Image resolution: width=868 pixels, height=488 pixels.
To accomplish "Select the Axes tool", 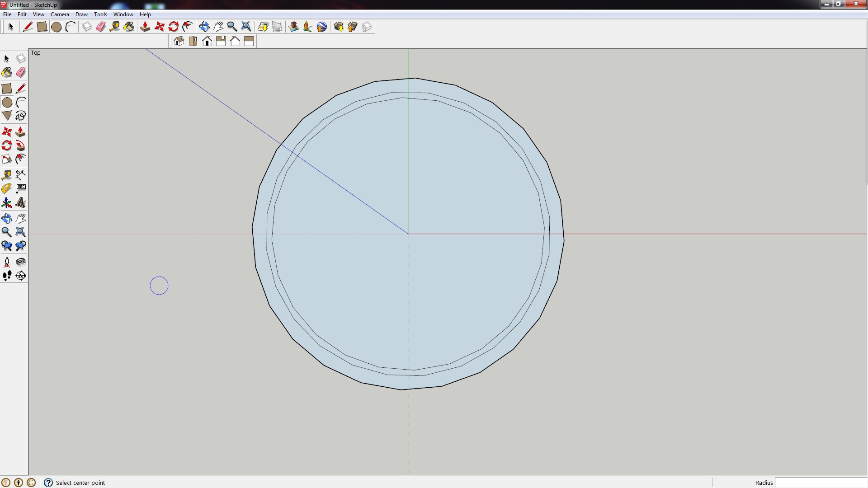I will [x=7, y=202].
